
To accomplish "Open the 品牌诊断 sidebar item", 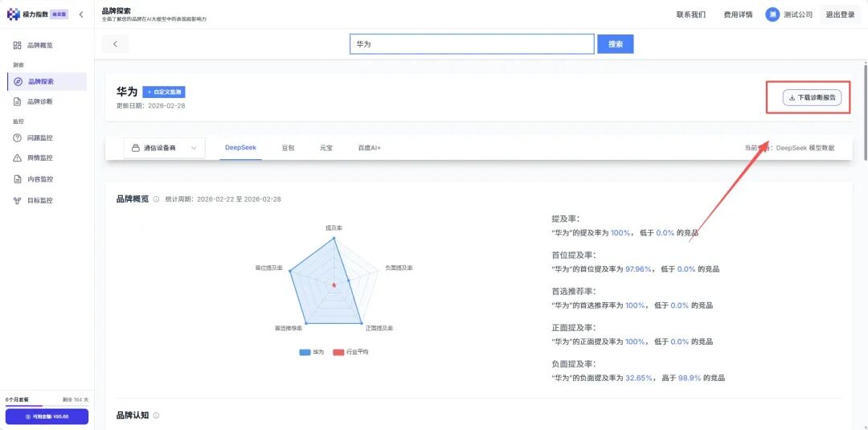I will (47, 102).
